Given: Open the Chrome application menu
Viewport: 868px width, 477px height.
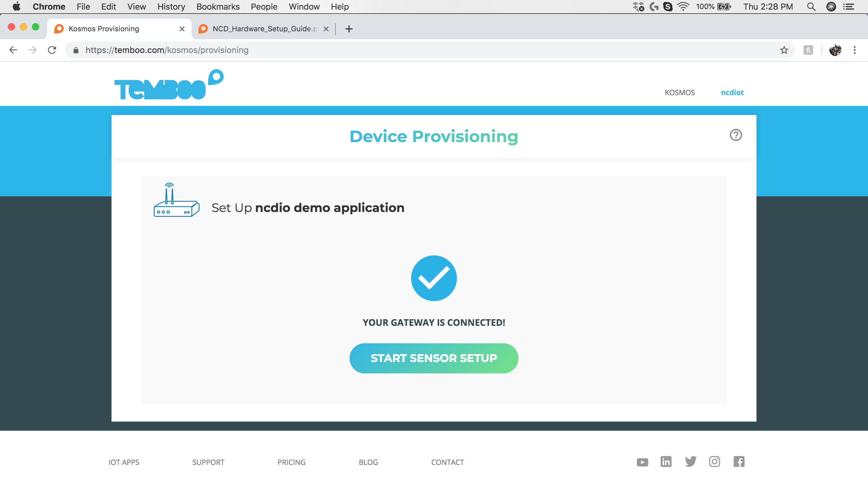Looking at the screenshot, I should point(49,6).
